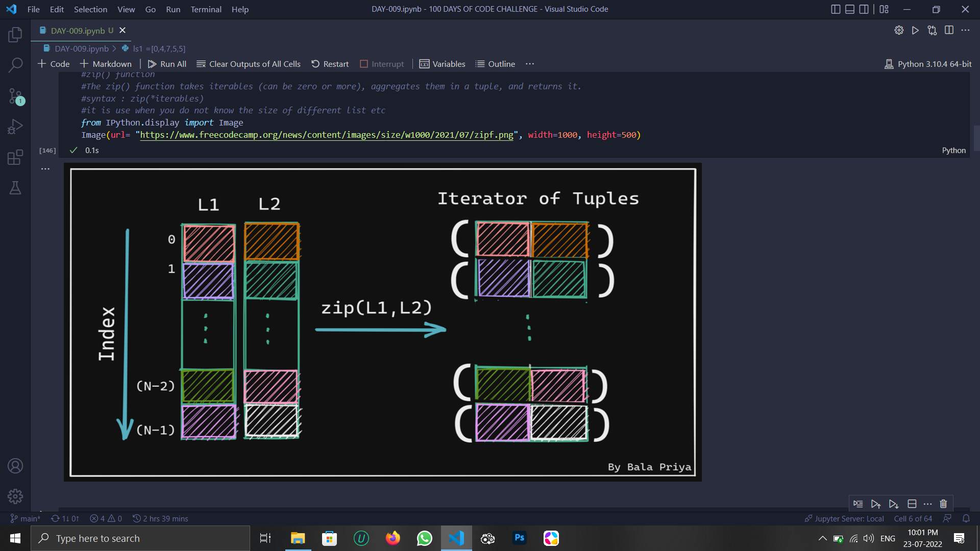The width and height of the screenshot is (980, 551).
Task: Click the split cell icon in the cell toolbar
Action: click(912, 504)
